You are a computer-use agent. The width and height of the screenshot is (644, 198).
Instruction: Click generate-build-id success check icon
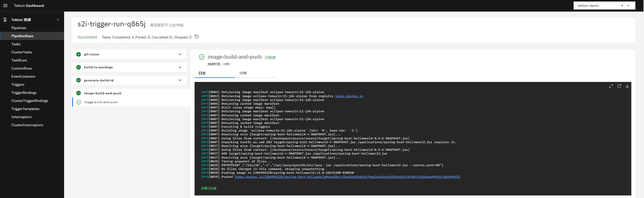(79, 80)
